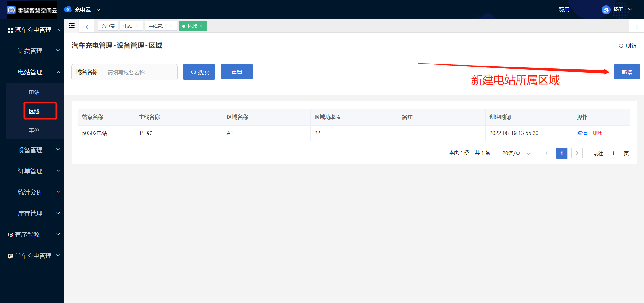Expand the 库存管理 submenu
This screenshot has height=303, width=644.
click(58, 213)
